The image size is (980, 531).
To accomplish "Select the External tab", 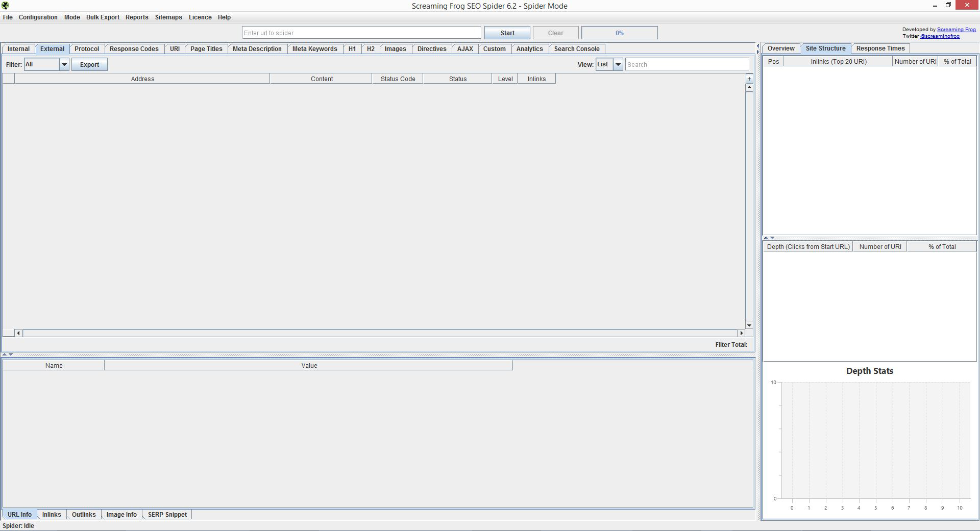I will (x=52, y=49).
